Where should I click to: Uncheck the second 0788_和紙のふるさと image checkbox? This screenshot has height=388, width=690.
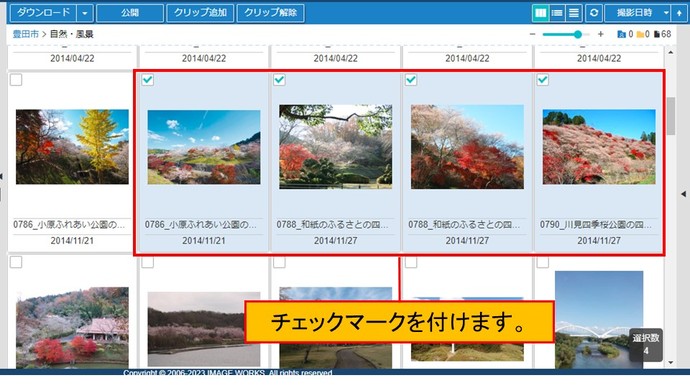[x=411, y=80]
